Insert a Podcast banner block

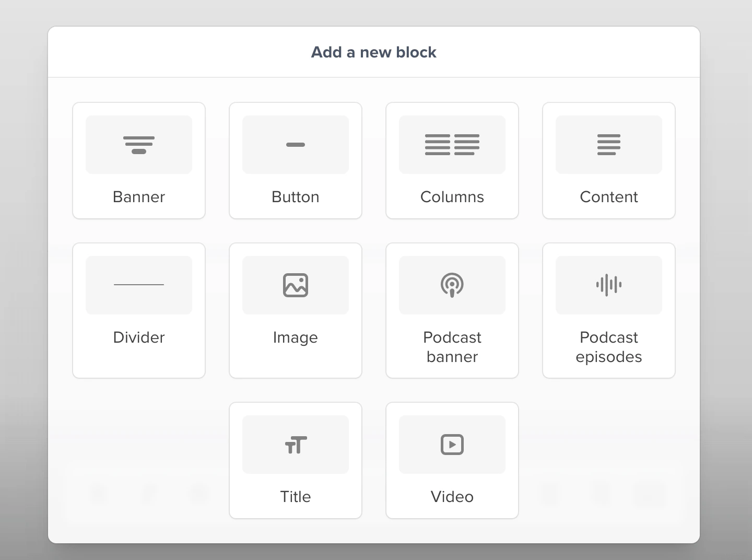tap(452, 310)
